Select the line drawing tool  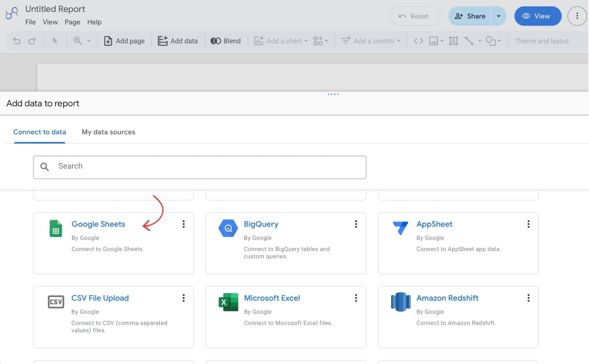coord(469,41)
